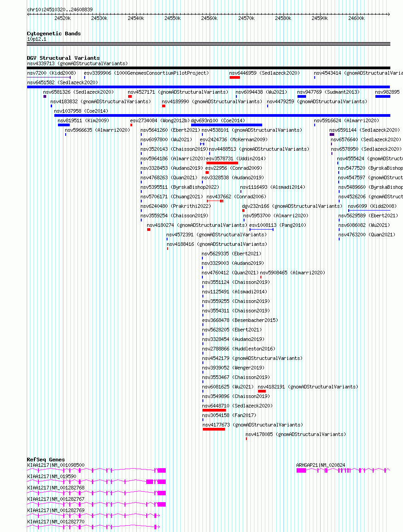
Task: Open nsv6086082 (Wu2021) variant
Action: tap(364, 225)
